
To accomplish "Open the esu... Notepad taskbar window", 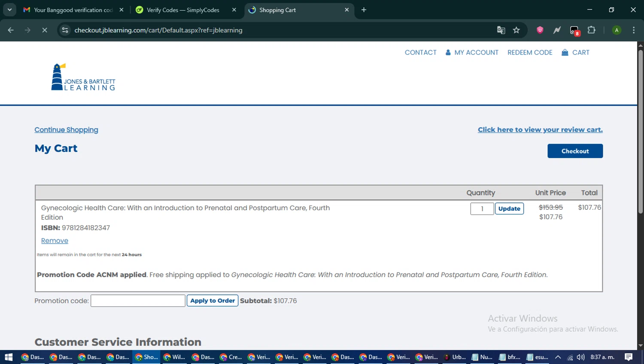I will (538, 357).
